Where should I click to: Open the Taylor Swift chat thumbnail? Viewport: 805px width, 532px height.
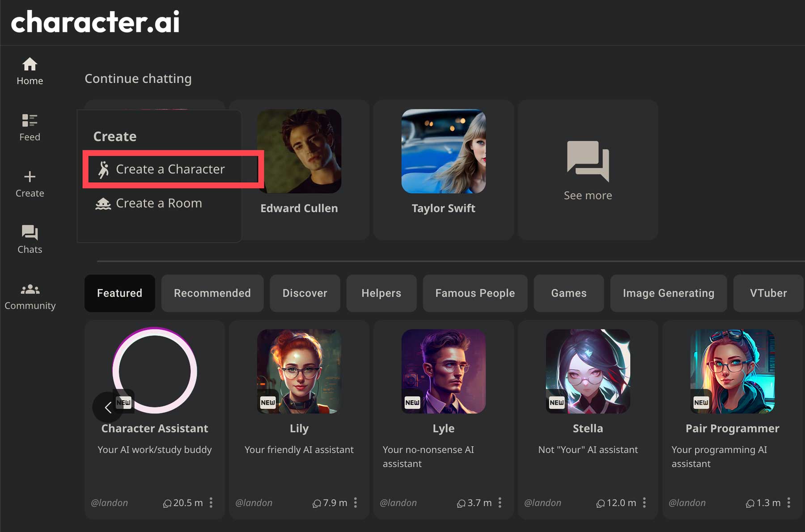(443, 151)
